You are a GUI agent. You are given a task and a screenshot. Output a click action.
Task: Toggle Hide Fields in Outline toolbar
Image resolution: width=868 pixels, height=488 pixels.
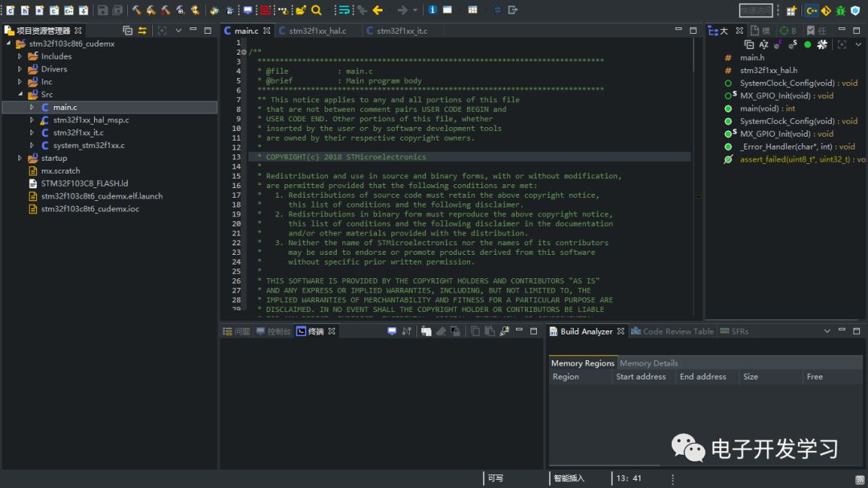pyautogui.click(x=778, y=44)
